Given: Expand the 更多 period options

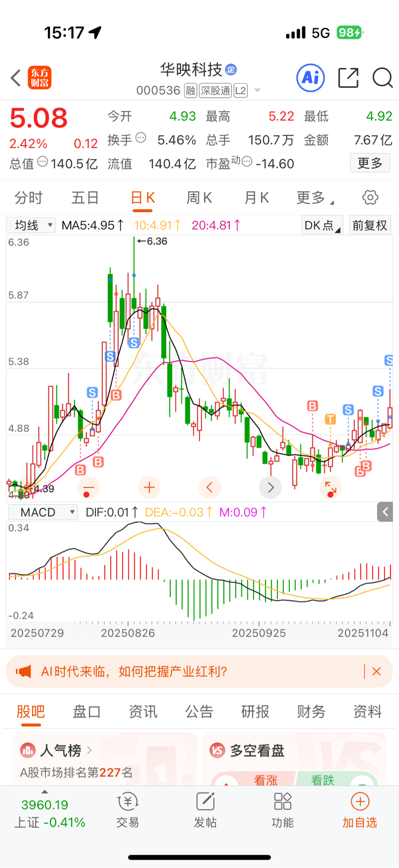Looking at the screenshot, I should 315,198.
